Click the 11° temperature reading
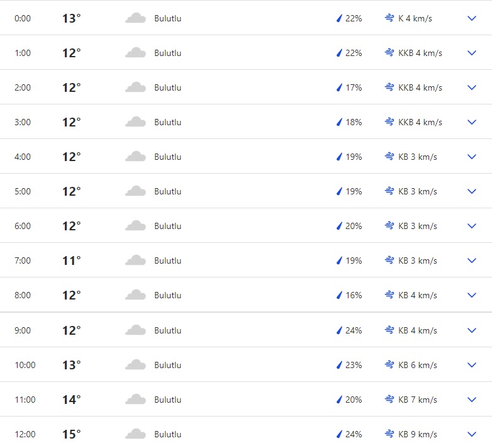 [x=71, y=260]
